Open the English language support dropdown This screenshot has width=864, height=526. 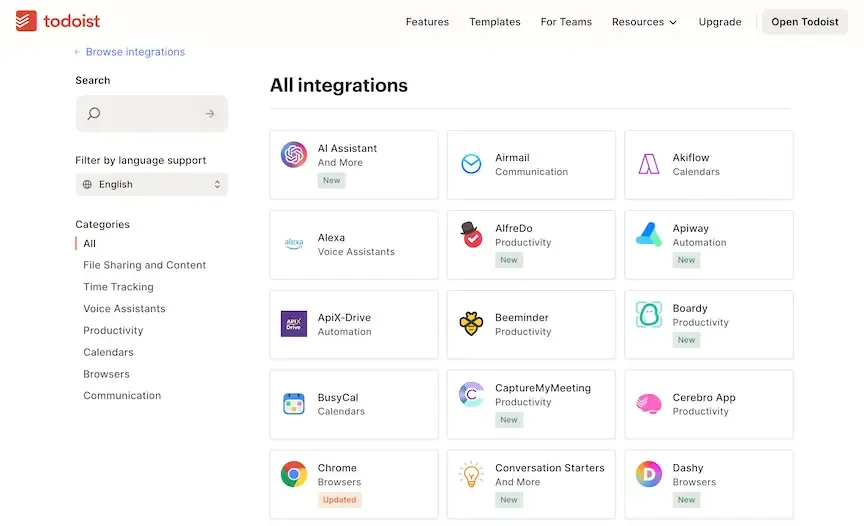[x=152, y=185]
